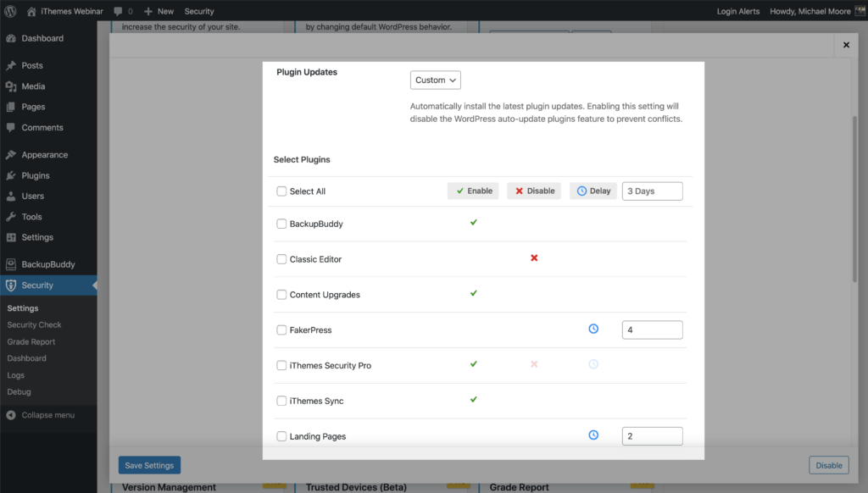Open the comments bubble icon in admin bar
The image size is (868, 493).
tap(118, 11)
